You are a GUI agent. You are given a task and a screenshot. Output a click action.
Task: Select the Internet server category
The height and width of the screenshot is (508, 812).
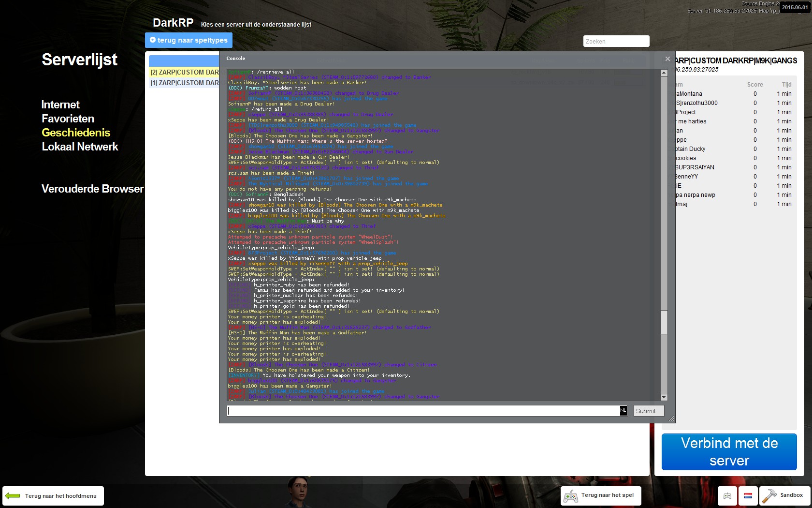coord(60,105)
